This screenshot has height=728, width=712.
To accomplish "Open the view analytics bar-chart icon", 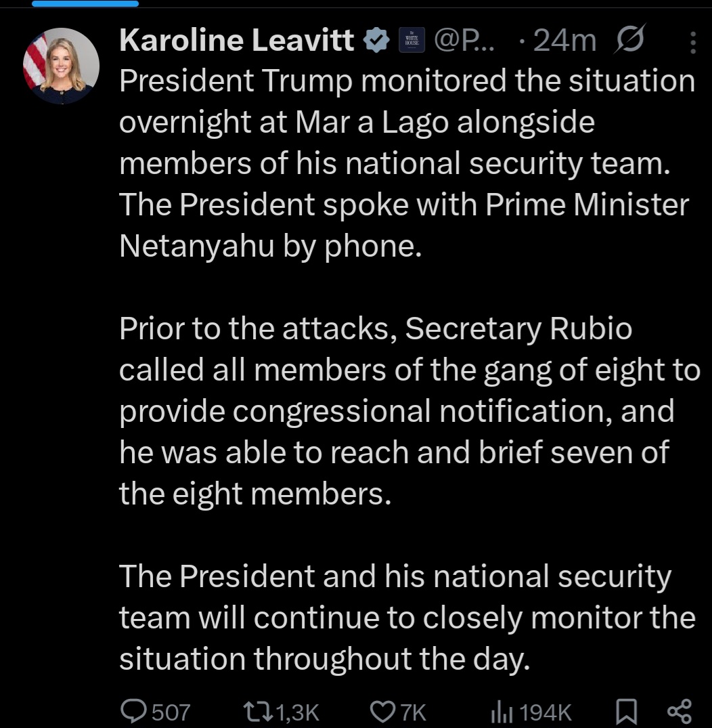I will (x=502, y=711).
